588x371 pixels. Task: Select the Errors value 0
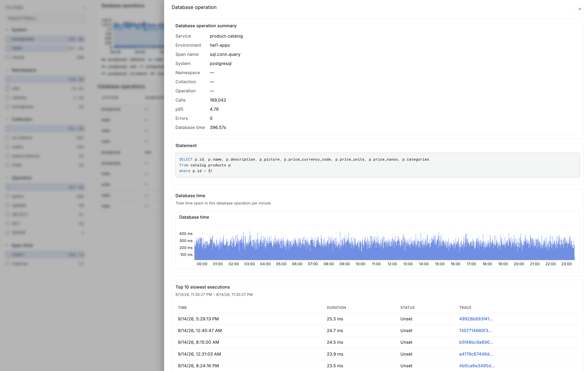click(211, 118)
